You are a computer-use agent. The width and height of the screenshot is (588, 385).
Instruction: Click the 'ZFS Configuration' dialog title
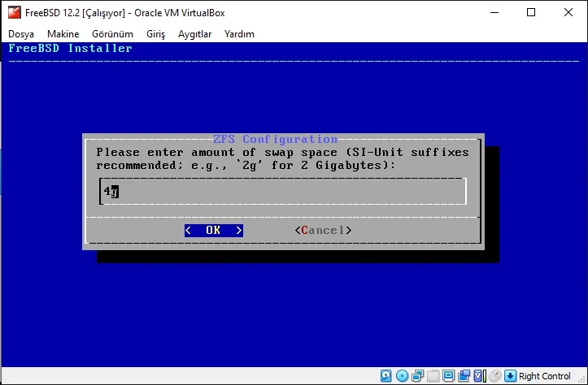(x=275, y=140)
